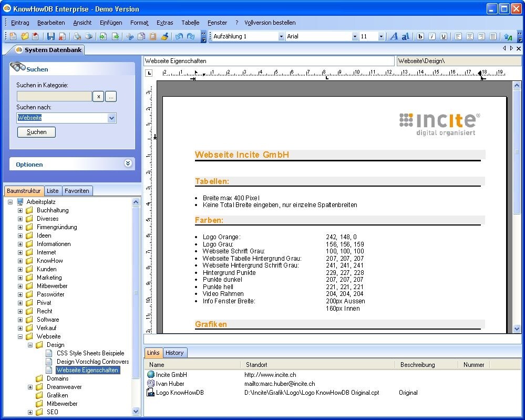Click the export icon with arrow pointing out
The width and height of the screenshot is (525, 420).
point(115,36)
